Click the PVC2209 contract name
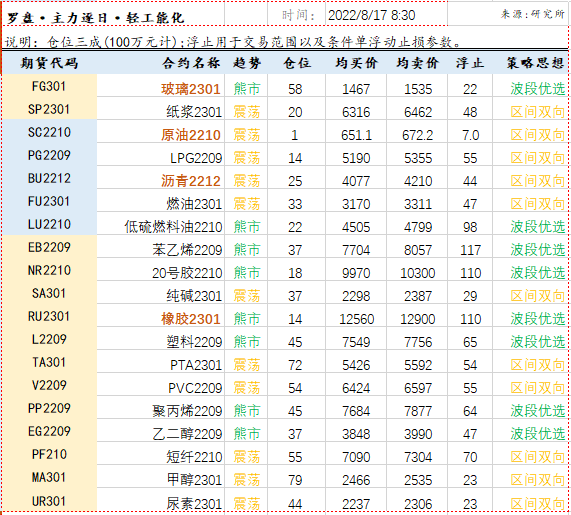 click(x=195, y=388)
